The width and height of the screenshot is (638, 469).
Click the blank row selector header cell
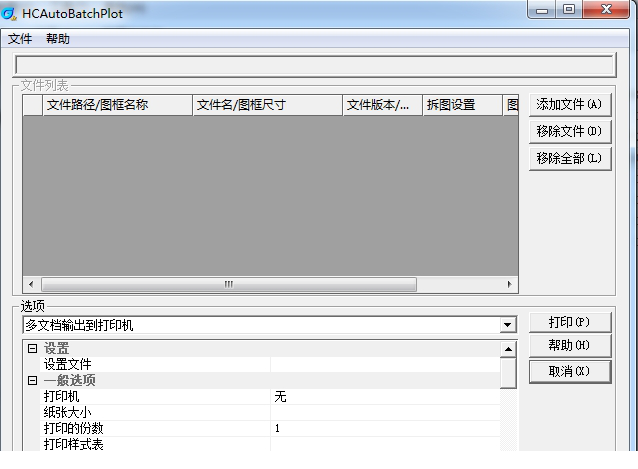(33, 105)
